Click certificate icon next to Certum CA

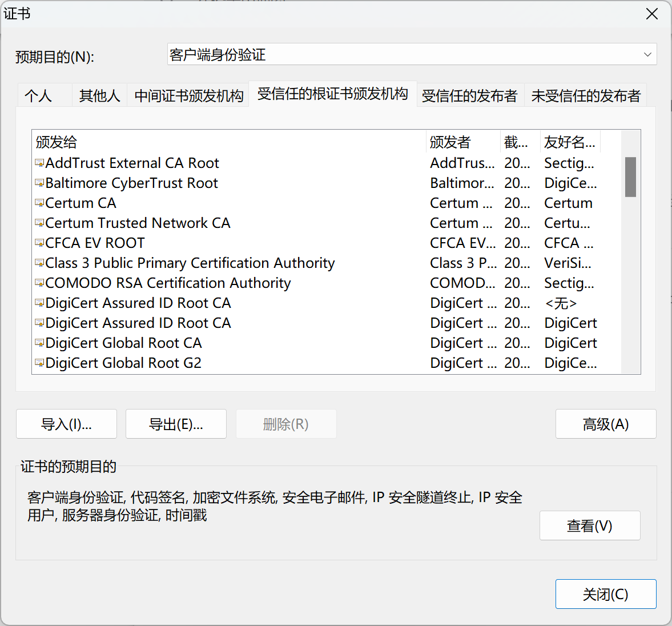pos(39,203)
